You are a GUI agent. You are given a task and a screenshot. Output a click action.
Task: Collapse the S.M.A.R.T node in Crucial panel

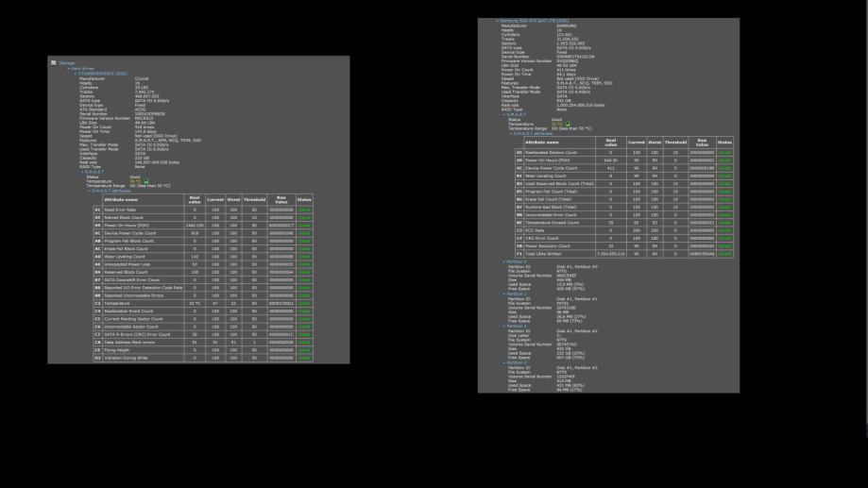tap(82, 172)
